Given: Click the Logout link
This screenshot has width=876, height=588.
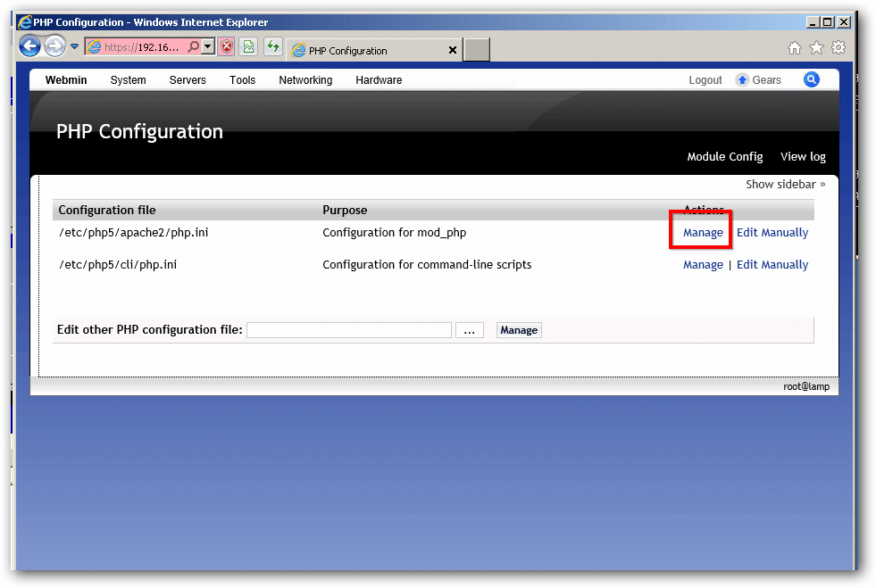Looking at the screenshot, I should (705, 80).
